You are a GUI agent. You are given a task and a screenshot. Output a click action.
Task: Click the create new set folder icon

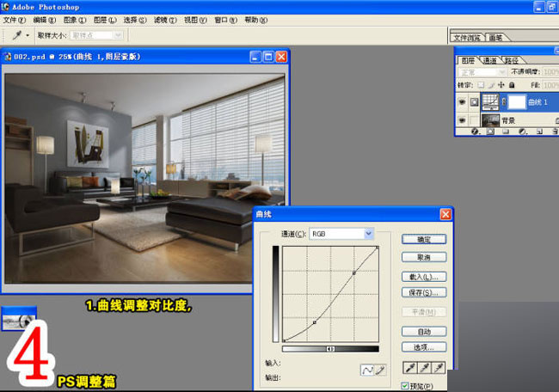pos(506,132)
